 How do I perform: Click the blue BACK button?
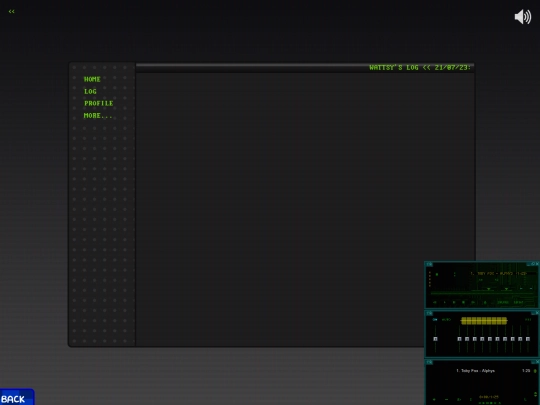tap(17, 397)
